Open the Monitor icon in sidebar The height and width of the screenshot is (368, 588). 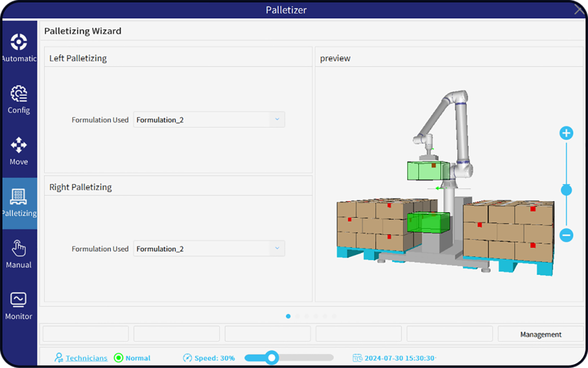pos(19,300)
